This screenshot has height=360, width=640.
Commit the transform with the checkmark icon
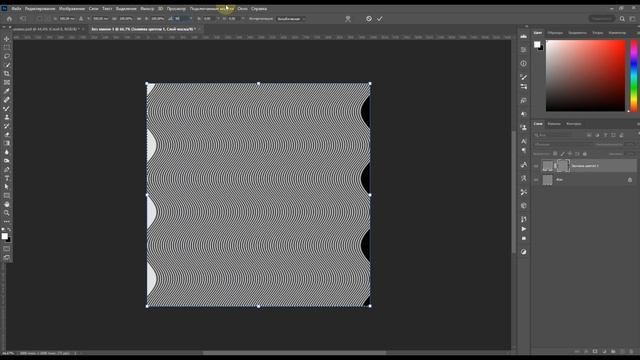point(380,19)
